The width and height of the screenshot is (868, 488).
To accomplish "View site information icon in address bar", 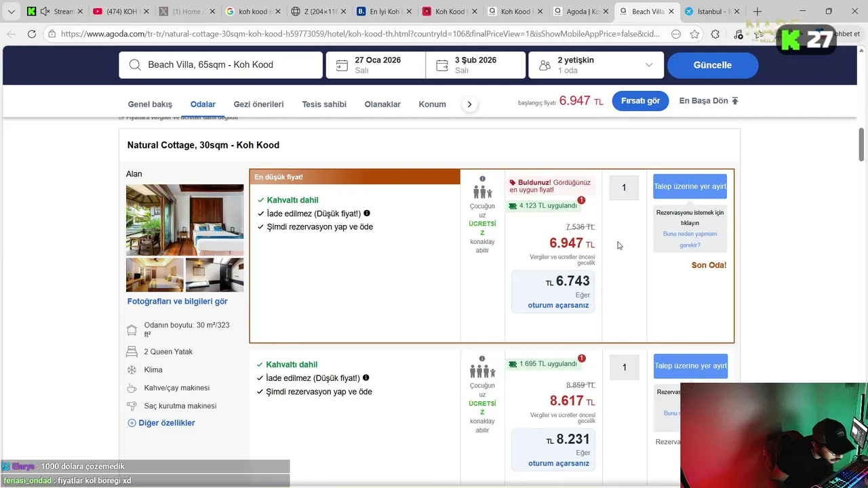I will pos(52,34).
